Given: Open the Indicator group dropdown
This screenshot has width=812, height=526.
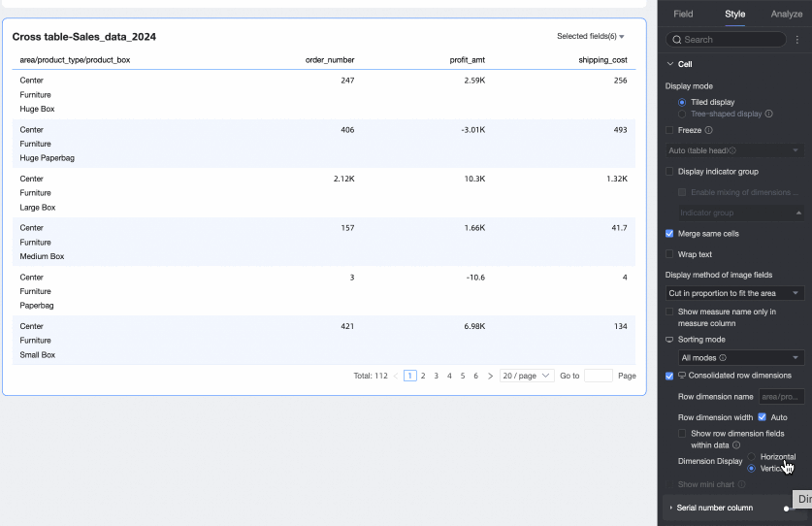Looking at the screenshot, I should click(x=741, y=213).
